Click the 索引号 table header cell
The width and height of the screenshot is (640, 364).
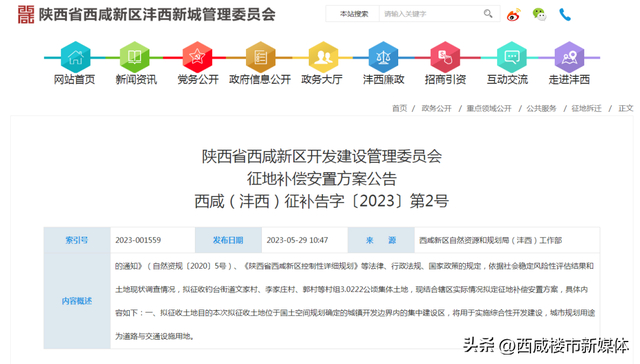[x=77, y=240]
